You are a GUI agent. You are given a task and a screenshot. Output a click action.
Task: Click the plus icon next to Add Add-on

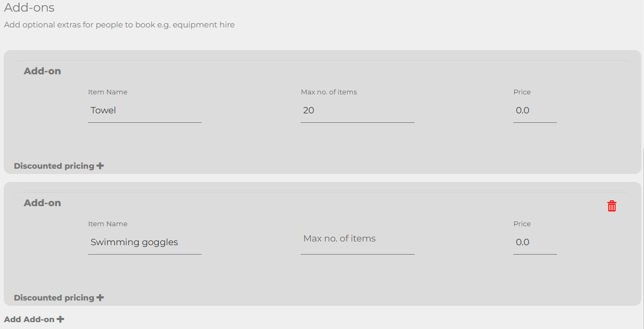tap(61, 319)
